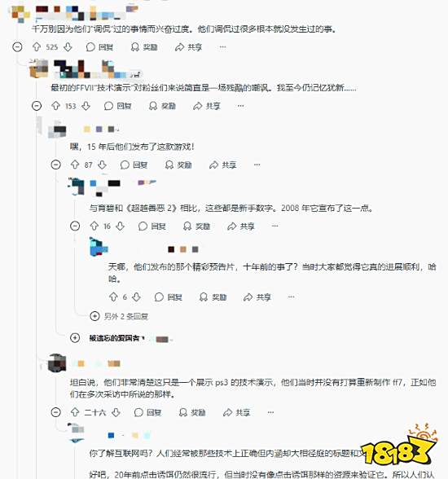448x479 pixels.
Task: Expand the '另外 2 条回复' replies
Action: 119,316
